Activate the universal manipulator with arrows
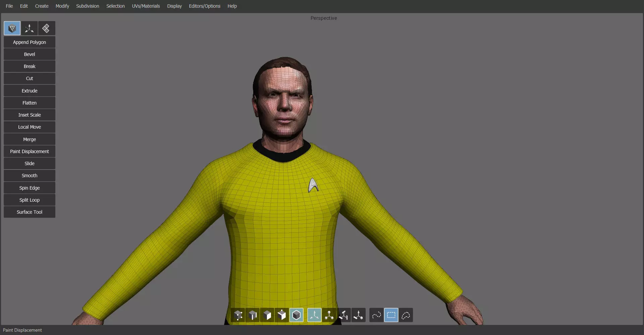644x335 pixels. coord(314,315)
